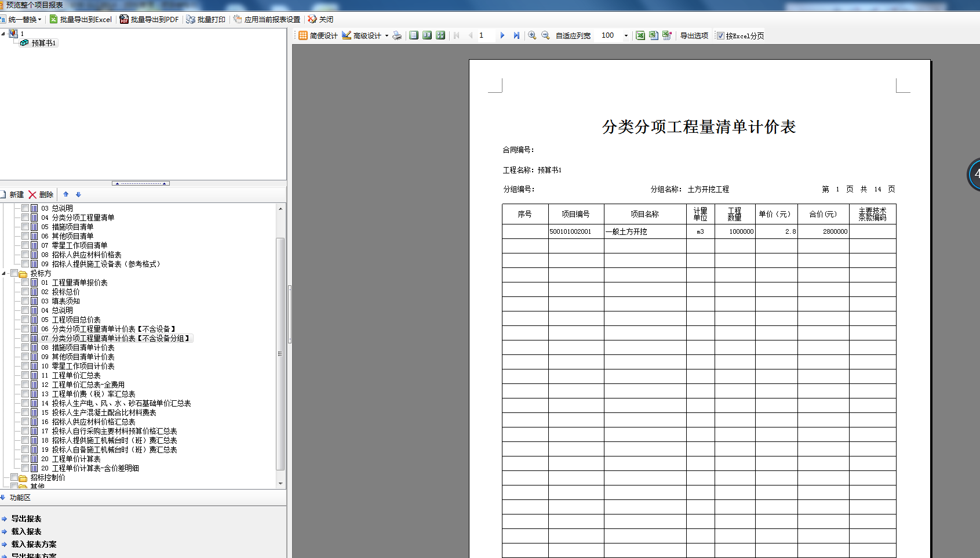Viewport: 980px width, 558px height.
Task: Click the 合价 cell showing 2800000
Action: tap(824, 231)
